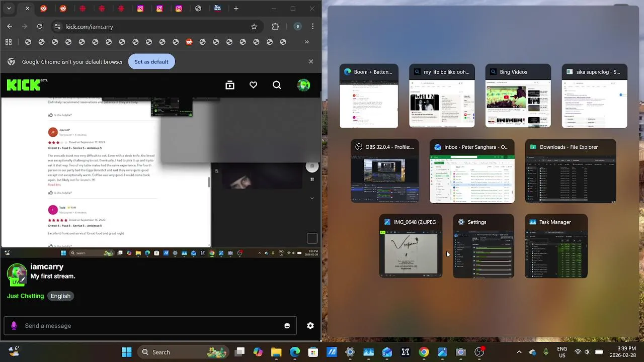Expand bookmarks bar overflow chevron
This screenshot has width=644, height=362.
307,42
